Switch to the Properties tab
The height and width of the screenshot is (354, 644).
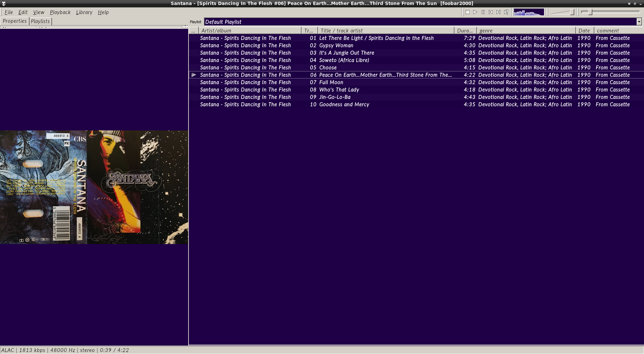[14, 21]
